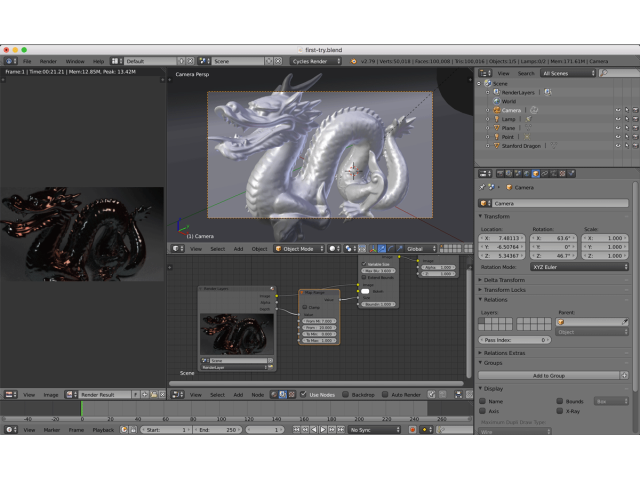This screenshot has height=480, width=640.
Task: Toggle the 3D manipulator axis icon
Action: click(373, 249)
